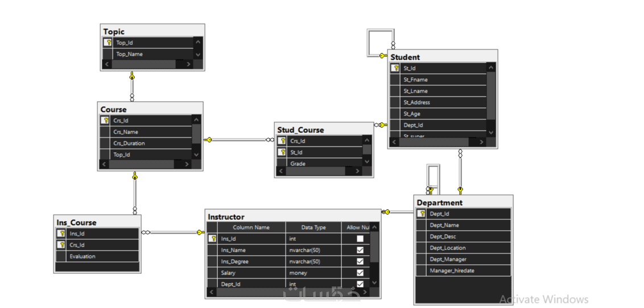Image resolution: width=644 pixels, height=308 pixels.
Task: Click the nvarchar(50) type of Ins_Name
Action: click(313, 250)
